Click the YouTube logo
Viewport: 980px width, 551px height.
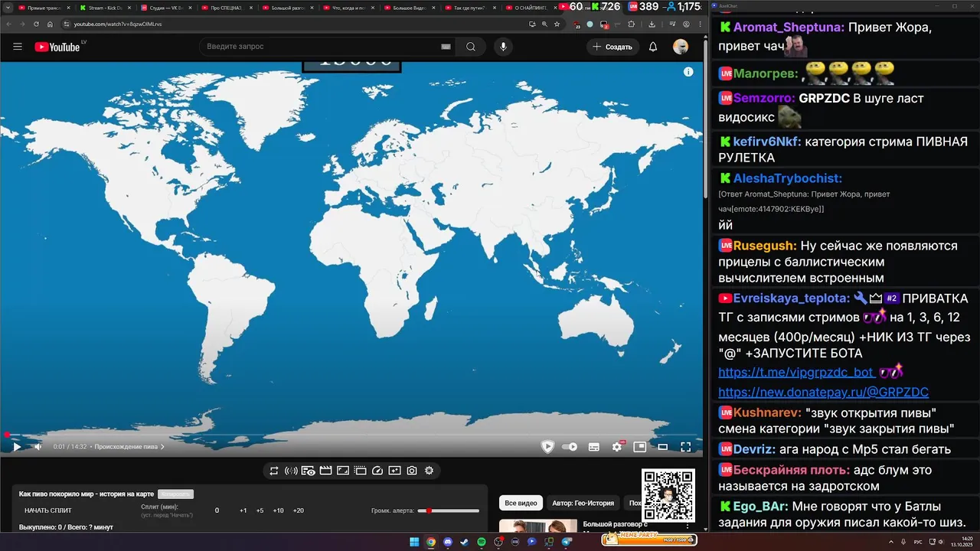57,47
